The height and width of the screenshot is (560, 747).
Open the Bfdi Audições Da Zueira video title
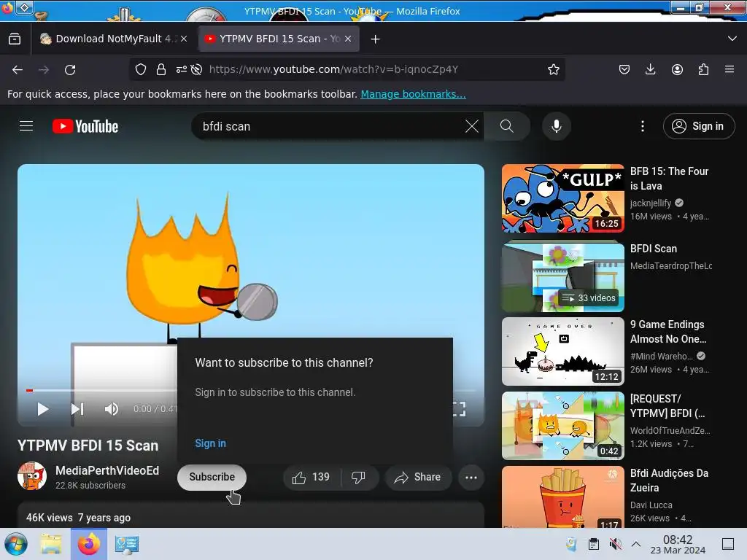[x=669, y=480]
